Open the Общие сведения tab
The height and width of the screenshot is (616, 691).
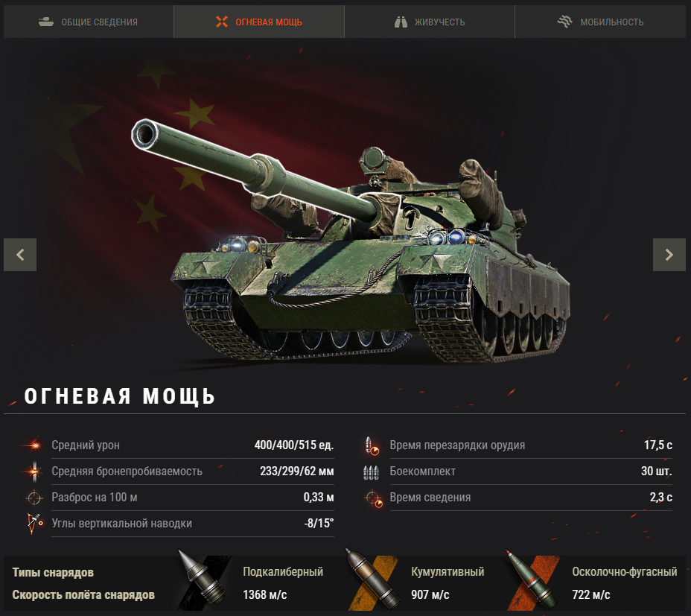point(89,22)
